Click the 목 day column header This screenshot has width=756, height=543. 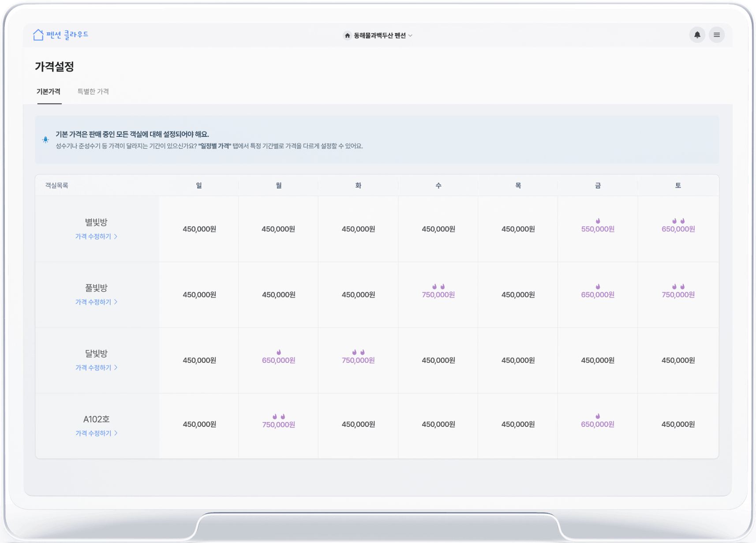click(518, 185)
